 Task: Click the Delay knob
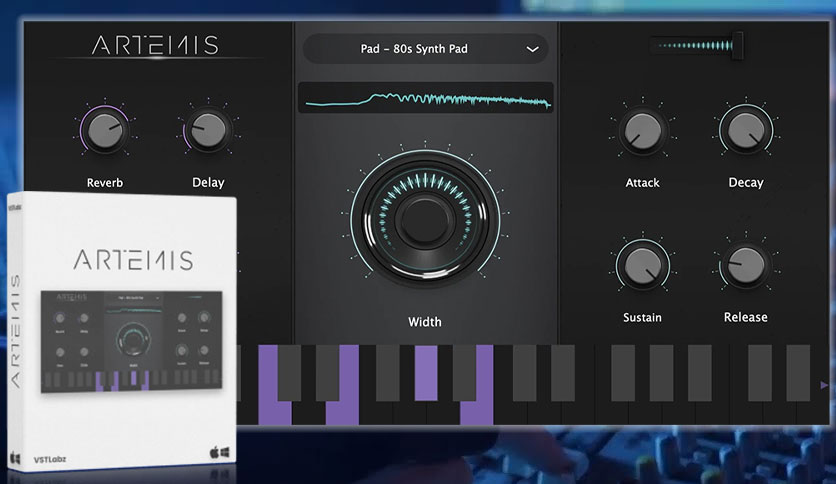(208, 130)
